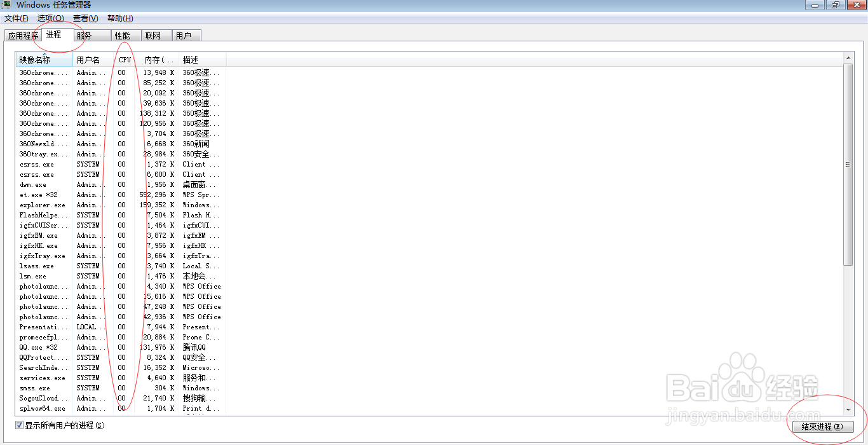Open the 查看(V) menu

pos(86,18)
